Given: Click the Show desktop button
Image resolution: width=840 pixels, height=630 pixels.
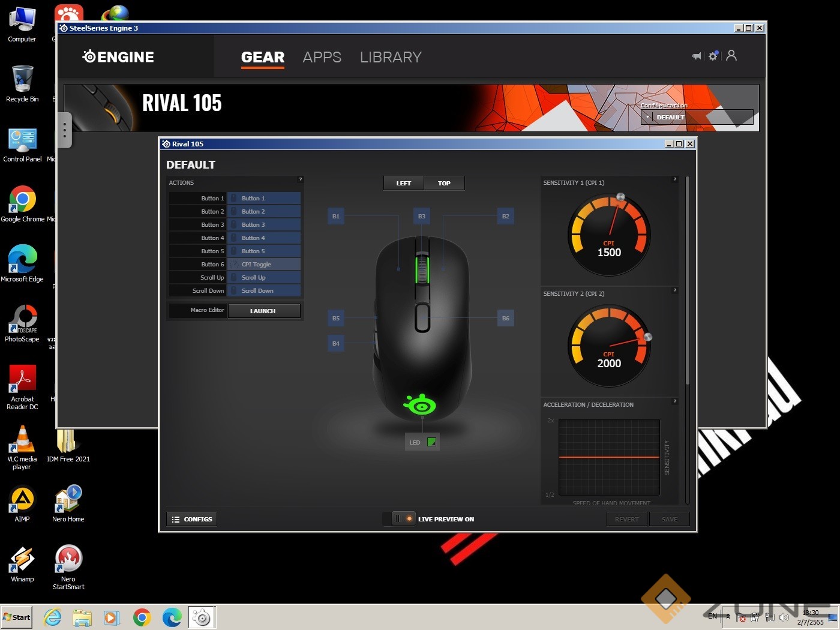Looking at the screenshot, I should 833,617.
